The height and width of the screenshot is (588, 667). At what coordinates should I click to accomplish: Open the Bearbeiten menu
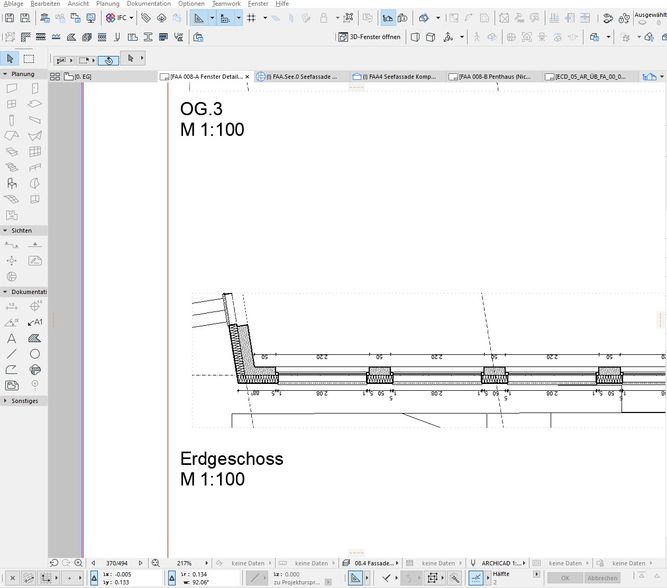[x=45, y=4]
